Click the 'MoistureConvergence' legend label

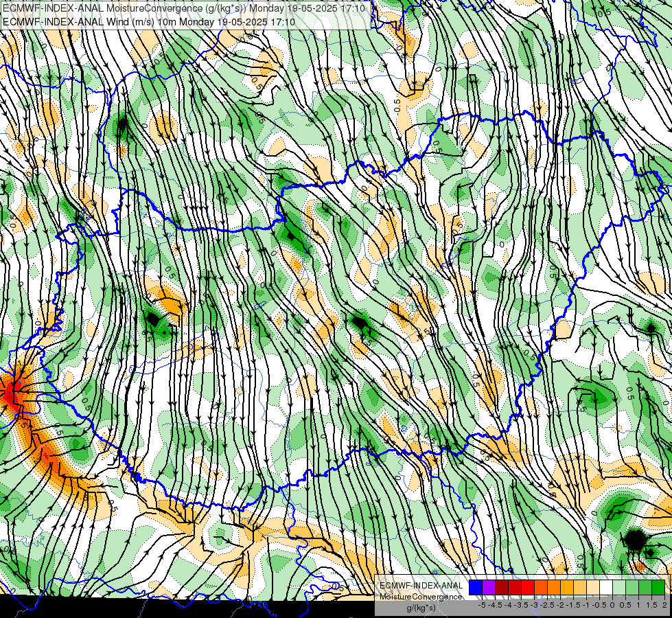(421, 597)
